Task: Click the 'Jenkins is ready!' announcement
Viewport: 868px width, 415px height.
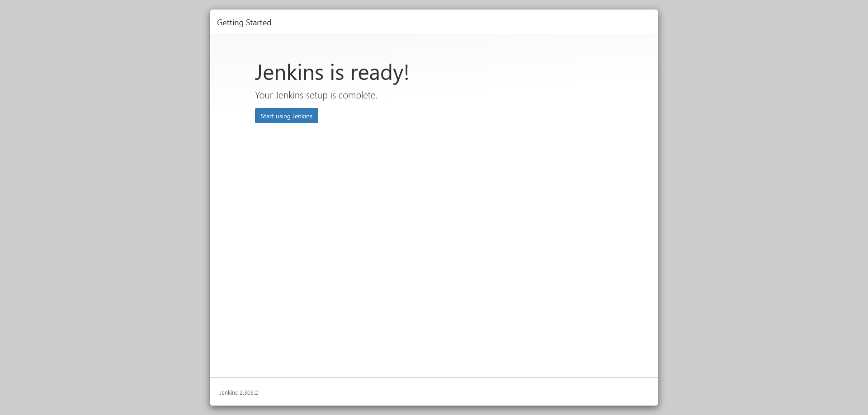Action: point(332,72)
